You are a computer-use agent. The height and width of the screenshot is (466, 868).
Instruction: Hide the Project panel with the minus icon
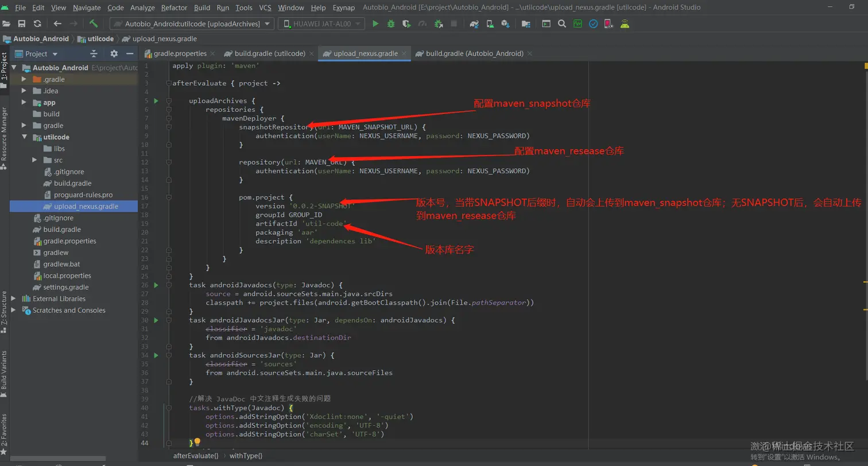pyautogui.click(x=130, y=53)
